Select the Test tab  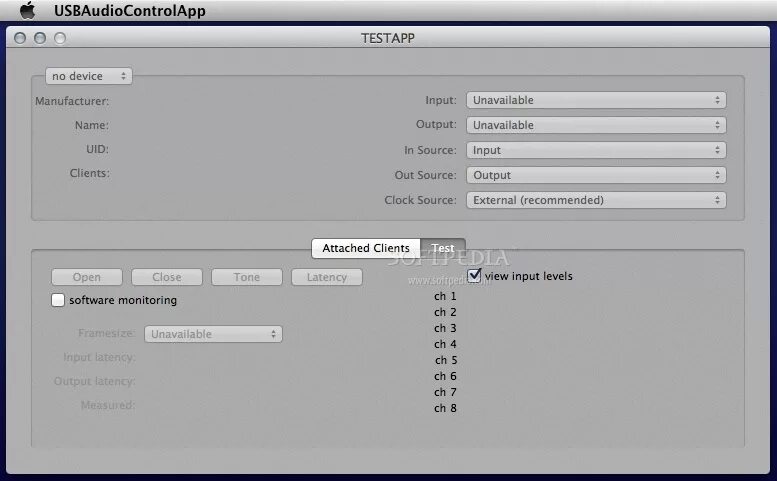(x=443, y=248)
